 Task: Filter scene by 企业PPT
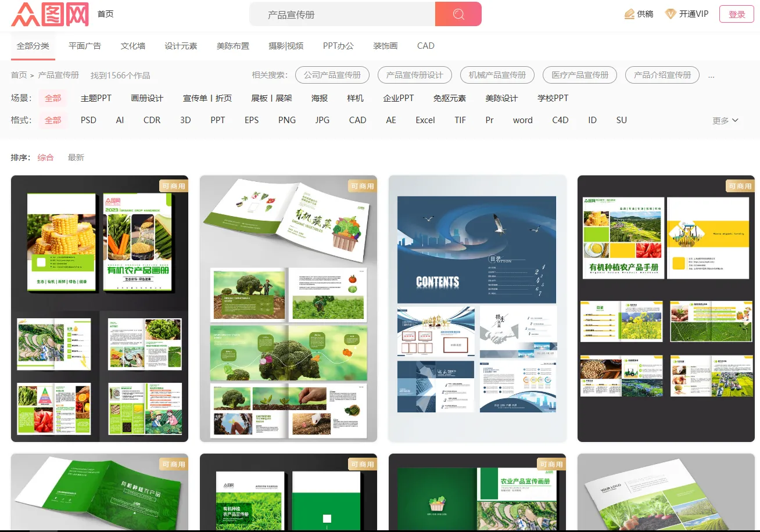point(399,98)
